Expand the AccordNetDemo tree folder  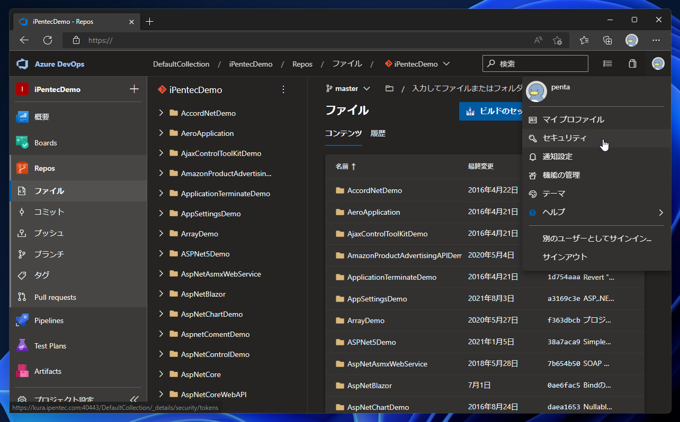tap(161, 113)
